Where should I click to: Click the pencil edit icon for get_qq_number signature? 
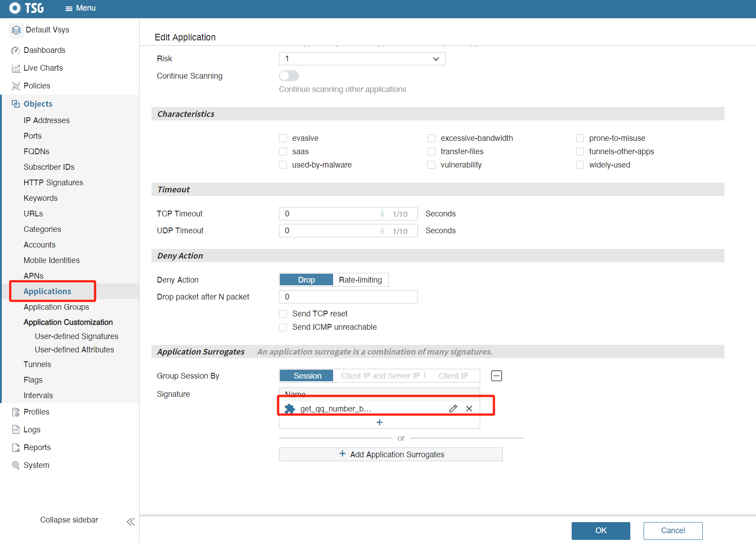tap(453, 408)
